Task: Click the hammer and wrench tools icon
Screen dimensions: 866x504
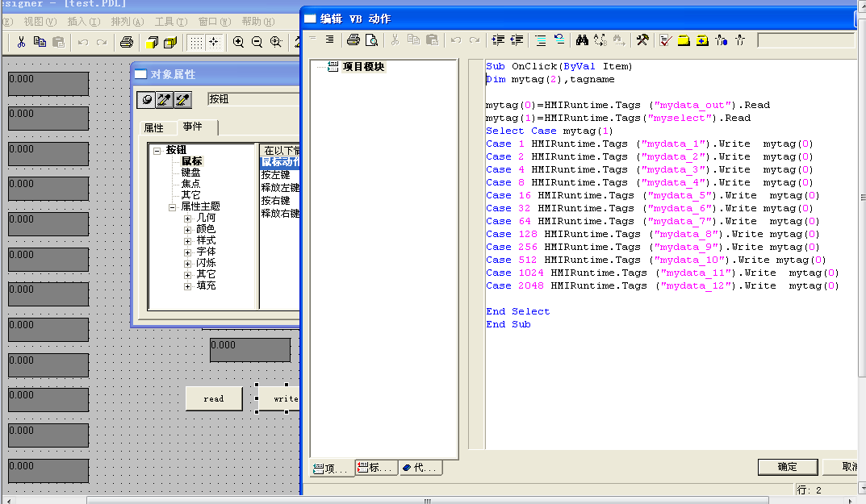Action: pyautogui.click(x=642, y=40)
